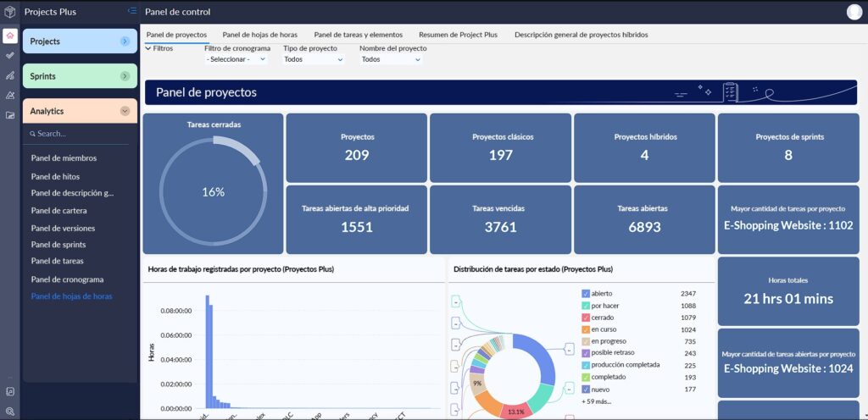Switch to Panel de hojas de horas tab
This screenshot has width=868, height=420.
tap(259, 35)
